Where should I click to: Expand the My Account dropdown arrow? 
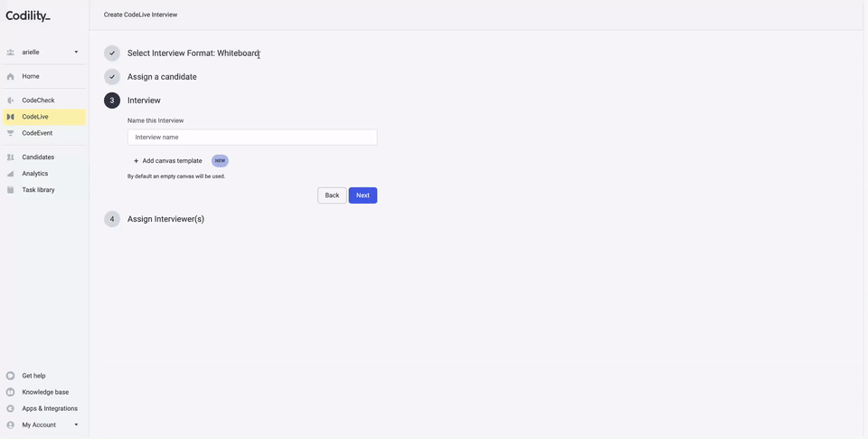[76, 425]
